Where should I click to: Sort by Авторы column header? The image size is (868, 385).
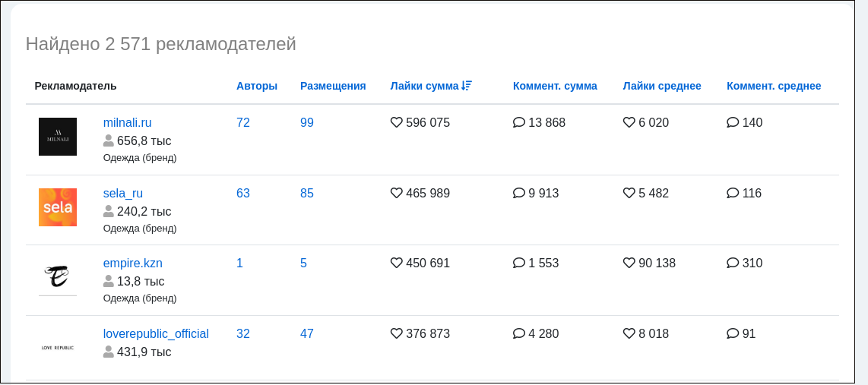point(257,86)
